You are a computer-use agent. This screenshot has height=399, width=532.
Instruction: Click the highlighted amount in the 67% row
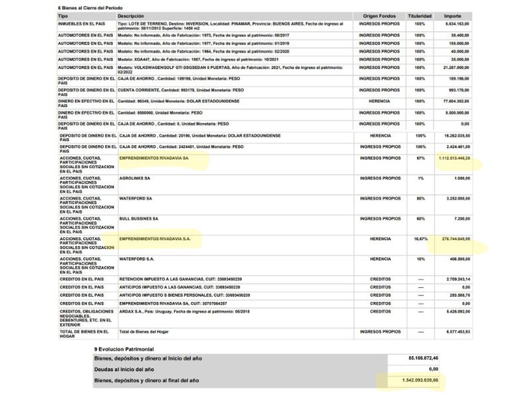pos(455,158)
